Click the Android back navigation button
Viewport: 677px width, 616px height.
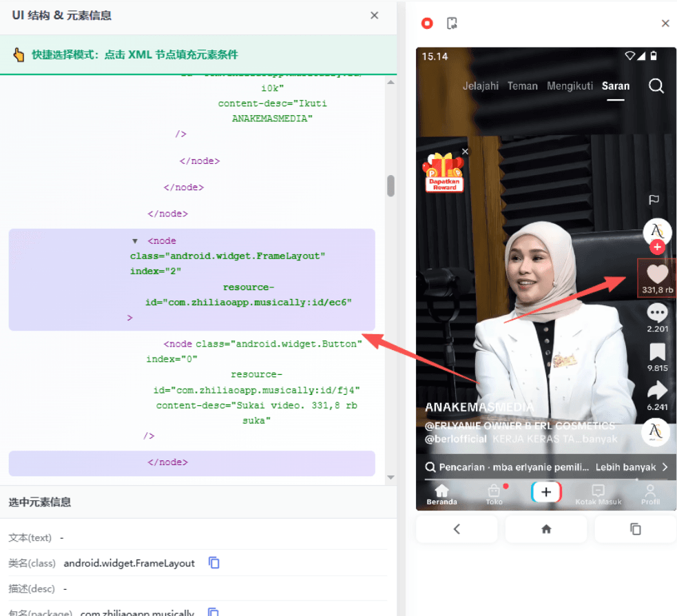[457, 528]
